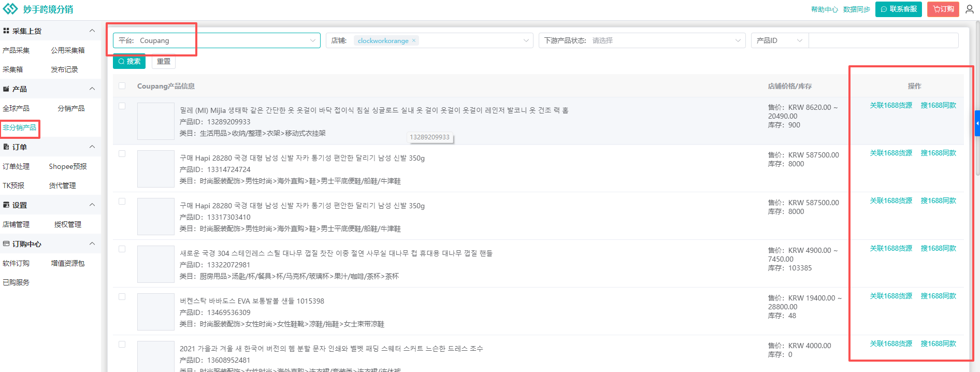Click the product ID search input field
The image size is (980, 372).
click(883, 40)
